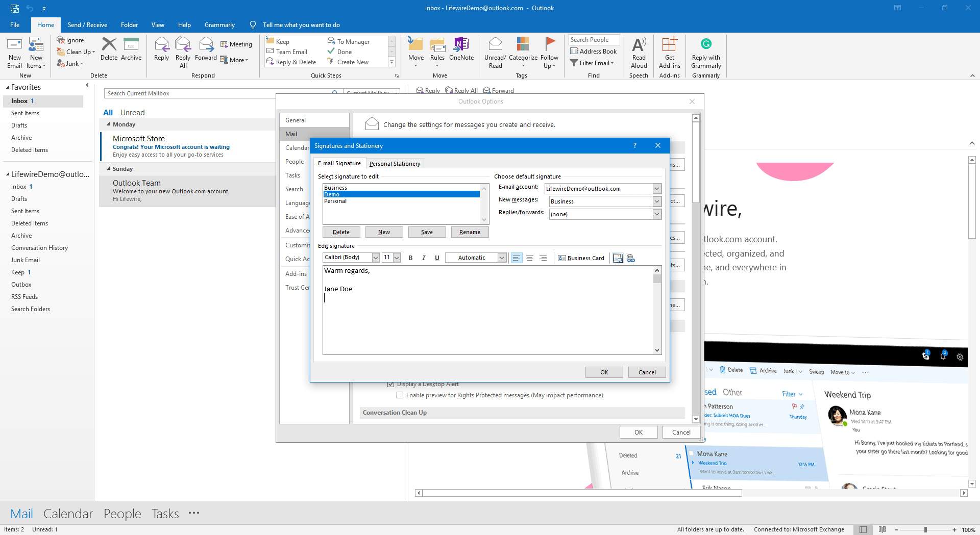Right align signature text

pyautogui.click(x=543, y=258)
